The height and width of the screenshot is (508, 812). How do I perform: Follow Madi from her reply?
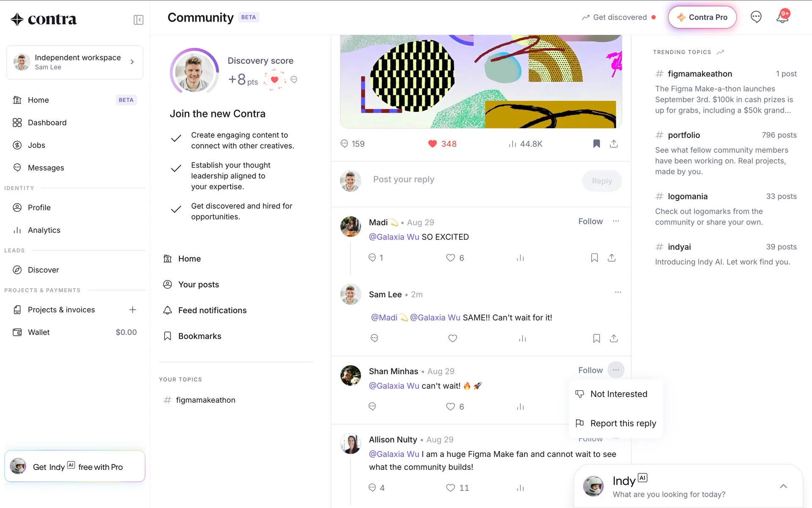[590, 221]
